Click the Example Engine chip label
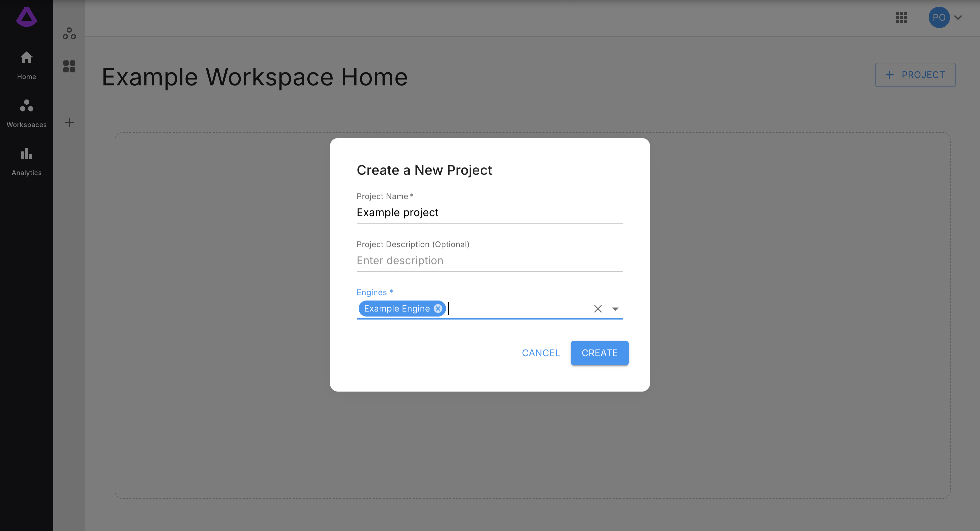Screen dimensions: 980x531 [x=396, y=308]
